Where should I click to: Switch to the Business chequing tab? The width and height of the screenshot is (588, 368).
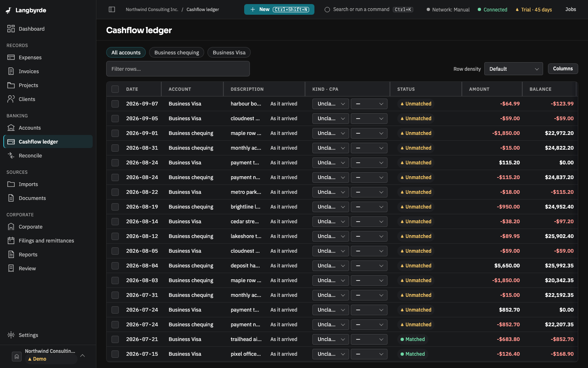[176, 52]
